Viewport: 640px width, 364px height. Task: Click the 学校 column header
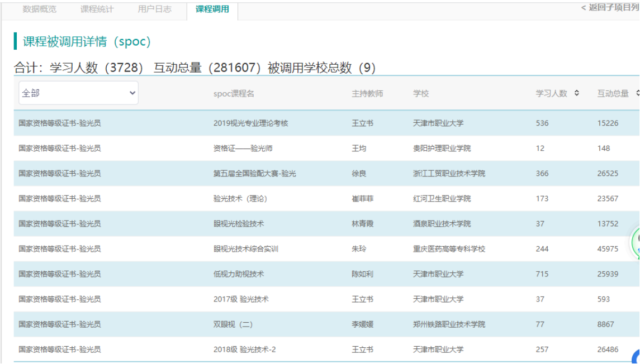421,93
